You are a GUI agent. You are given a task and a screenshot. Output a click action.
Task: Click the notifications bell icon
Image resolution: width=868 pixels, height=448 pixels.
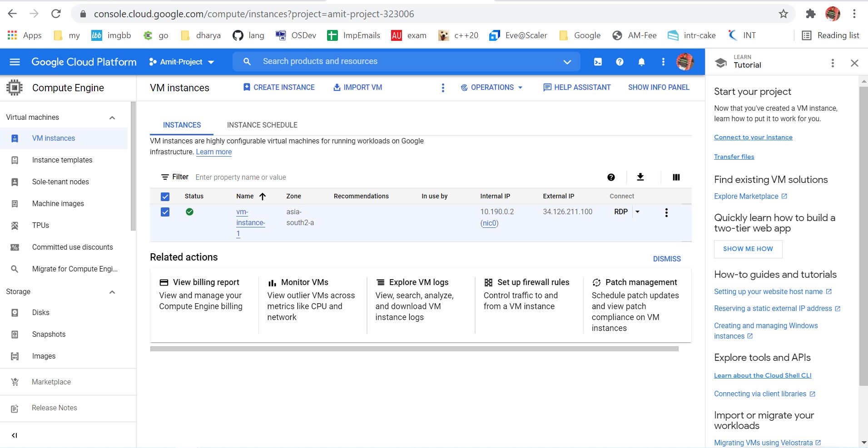point(641,62)
